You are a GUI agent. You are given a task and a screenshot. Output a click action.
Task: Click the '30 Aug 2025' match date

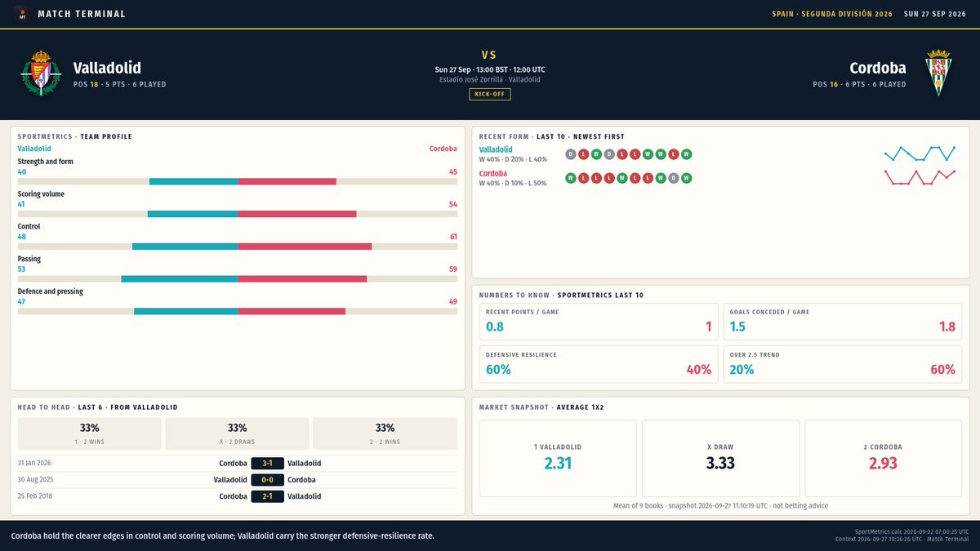38,479
